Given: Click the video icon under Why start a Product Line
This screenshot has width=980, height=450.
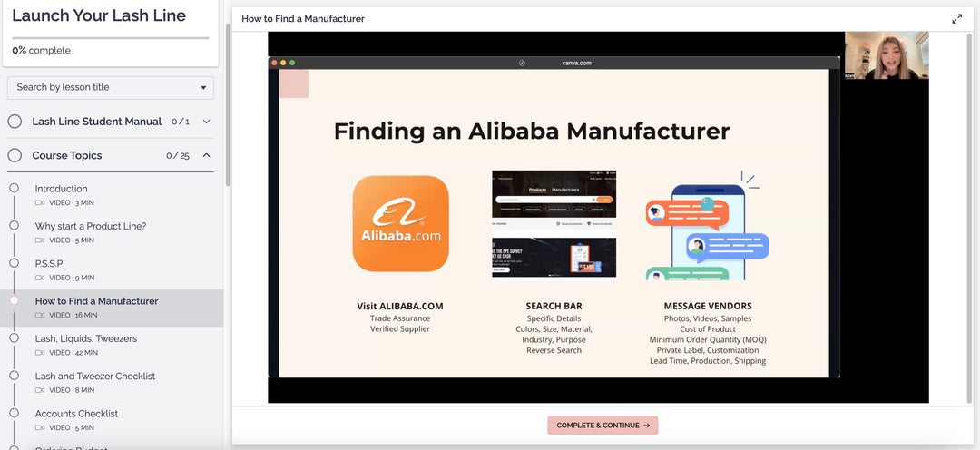Looking at the screenshot, I should point(40,240).
